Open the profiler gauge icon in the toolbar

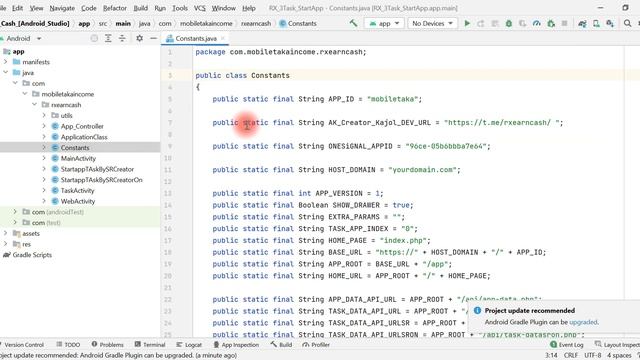[536, 23]
